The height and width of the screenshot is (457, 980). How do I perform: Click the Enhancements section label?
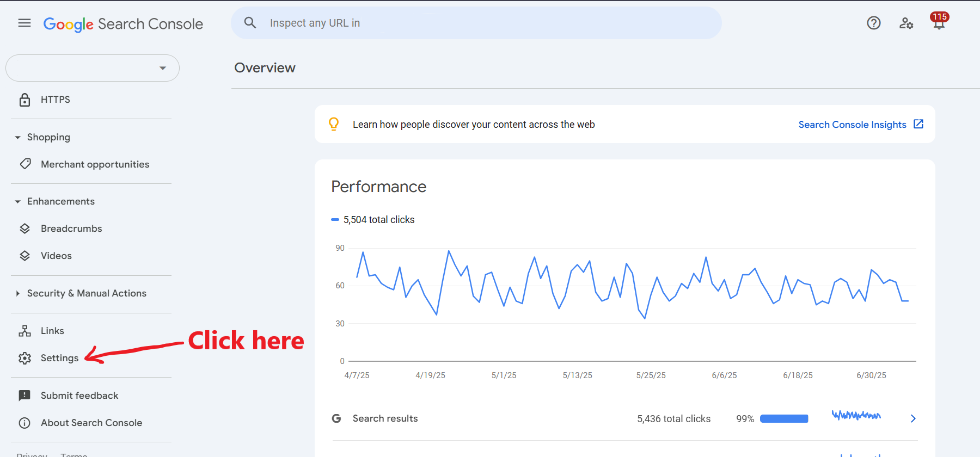(x=61, y=201)
